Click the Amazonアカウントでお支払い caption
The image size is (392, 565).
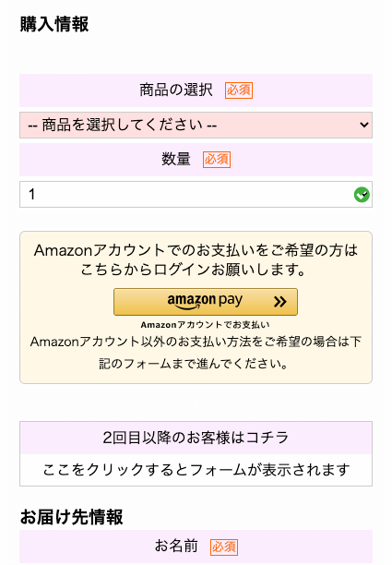pos(205,325)
